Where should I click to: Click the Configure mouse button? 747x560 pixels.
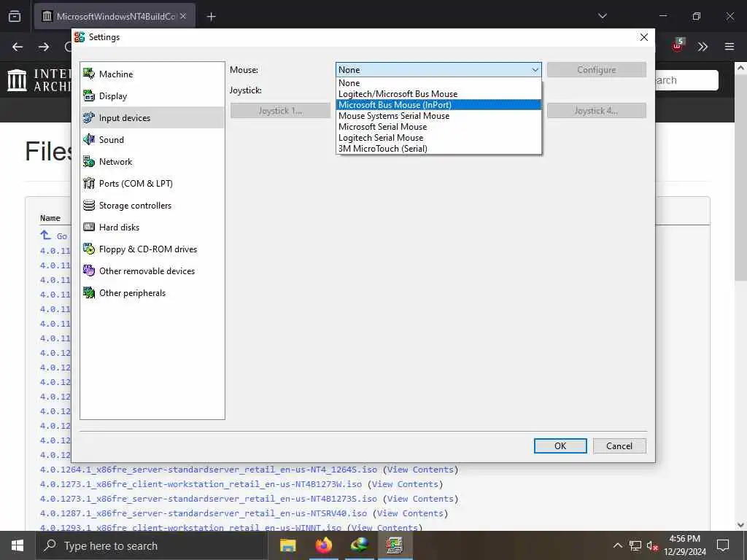pos(597,70)
